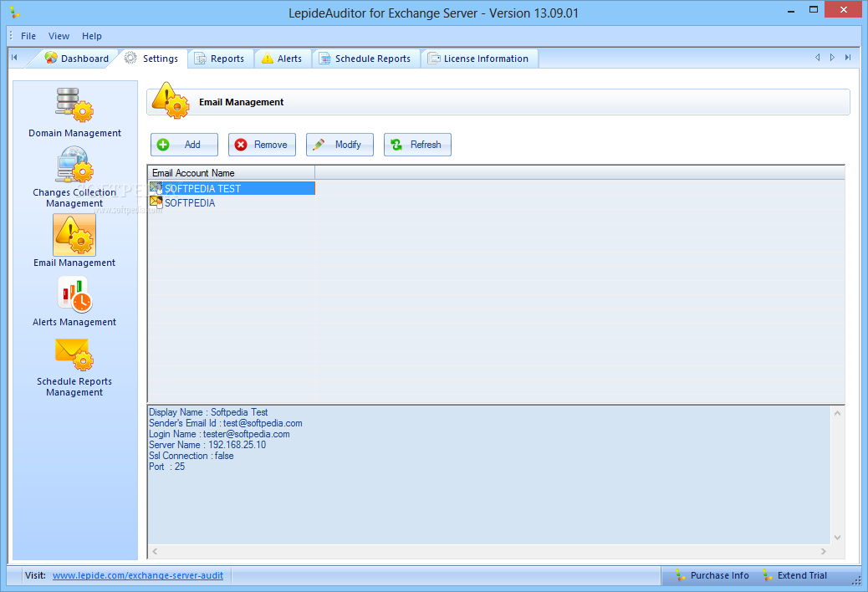Select the SOFTPEDIA account row
Viewport: 868px width, 592px height.
232,202
